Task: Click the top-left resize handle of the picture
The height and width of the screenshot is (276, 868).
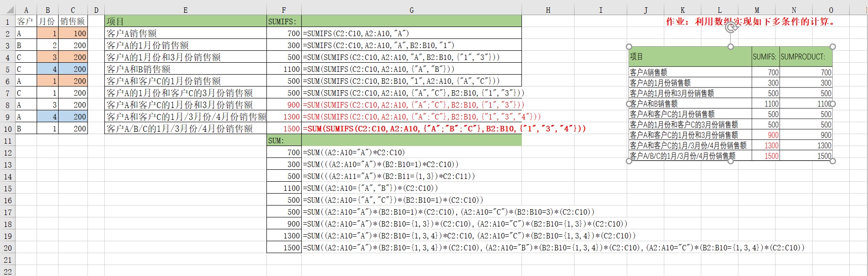Action: pos(629,47)
